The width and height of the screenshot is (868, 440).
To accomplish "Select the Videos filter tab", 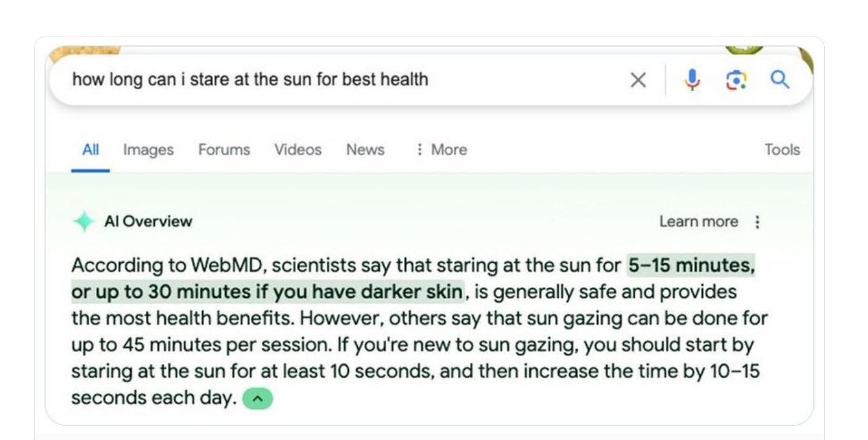I will point(297,149).
